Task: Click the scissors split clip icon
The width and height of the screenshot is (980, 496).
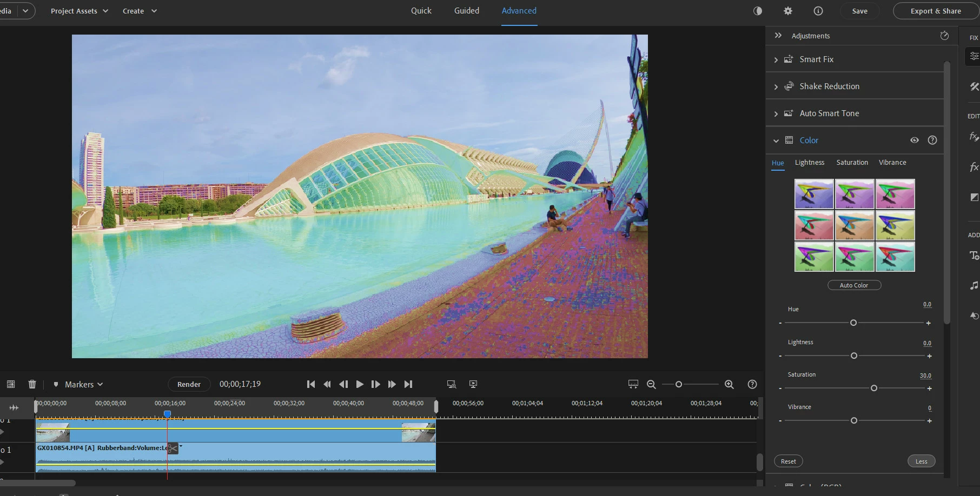Action: click(173, 448)
